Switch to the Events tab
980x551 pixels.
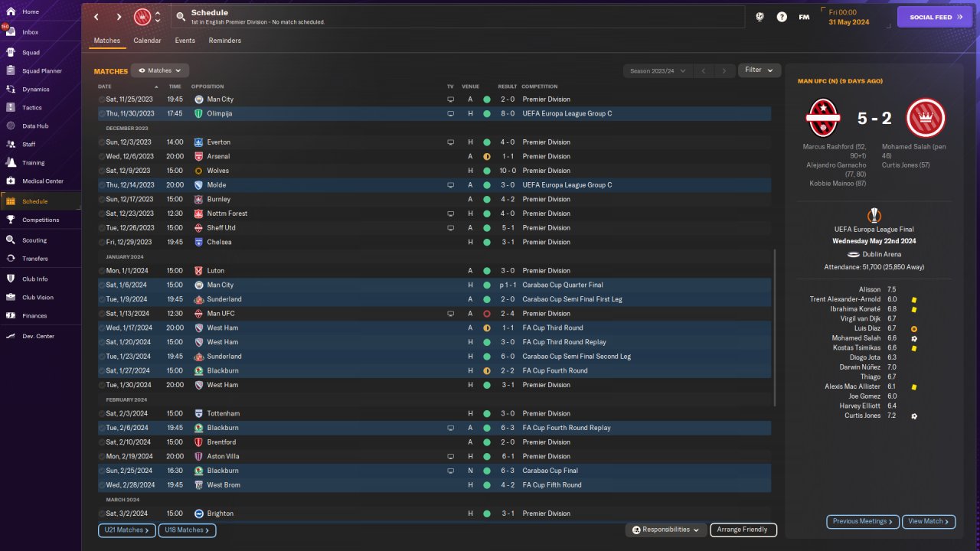point(185,41)
